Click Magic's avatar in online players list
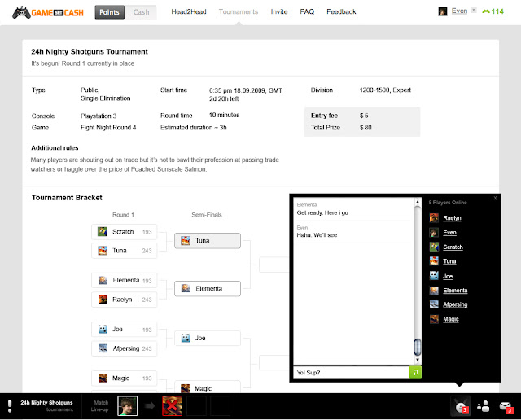The width and height of the screenshot is (521, 420). tap(434, 319)
